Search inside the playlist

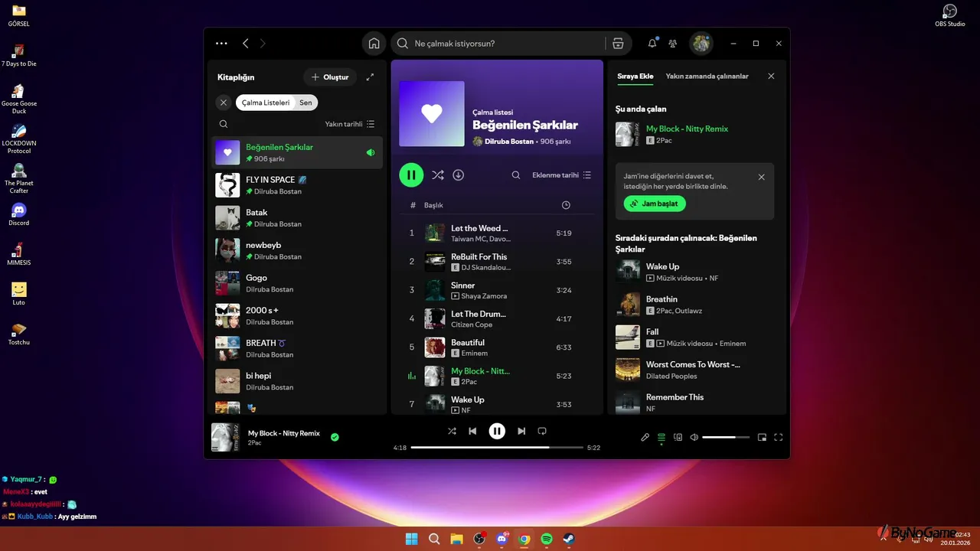coord(516,175)
